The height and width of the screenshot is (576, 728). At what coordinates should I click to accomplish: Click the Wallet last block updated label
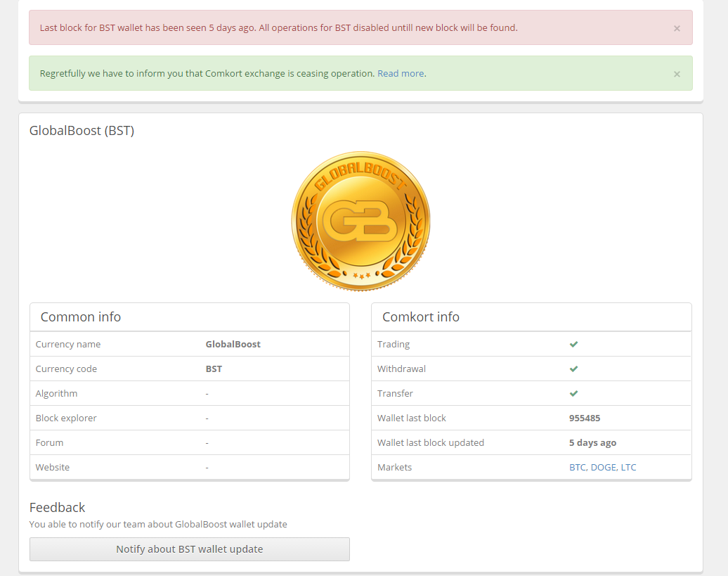click(430, 442)
